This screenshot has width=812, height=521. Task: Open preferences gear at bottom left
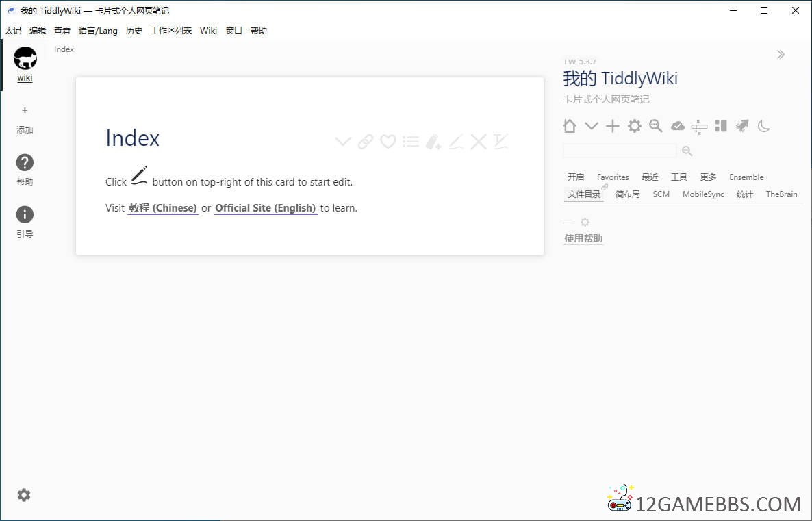point(24,495)
